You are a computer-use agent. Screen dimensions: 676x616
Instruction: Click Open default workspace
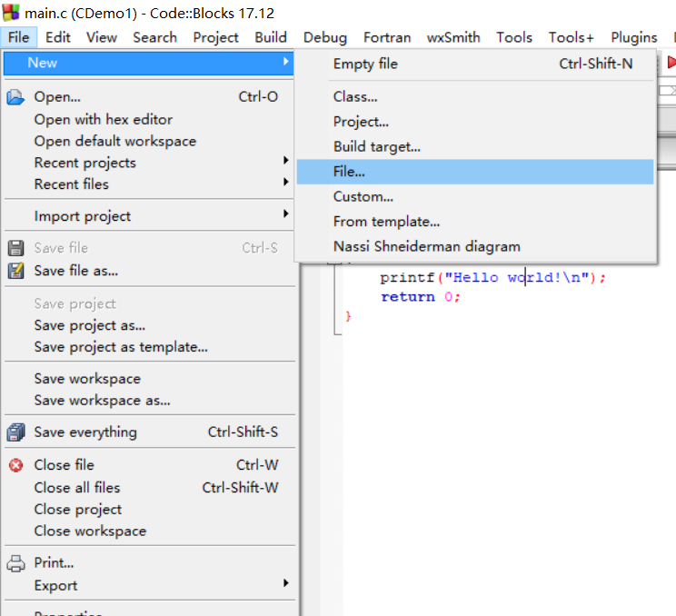pos(148,141)
